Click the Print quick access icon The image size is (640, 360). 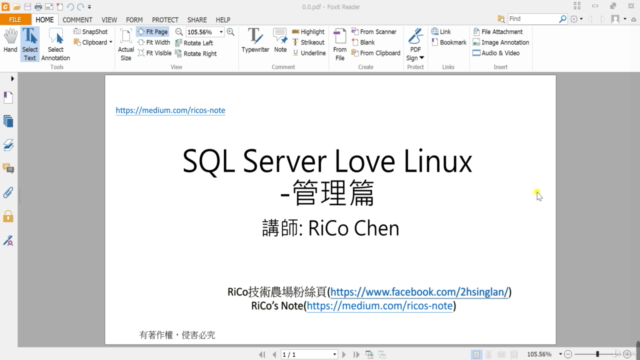tap(38, 7)
